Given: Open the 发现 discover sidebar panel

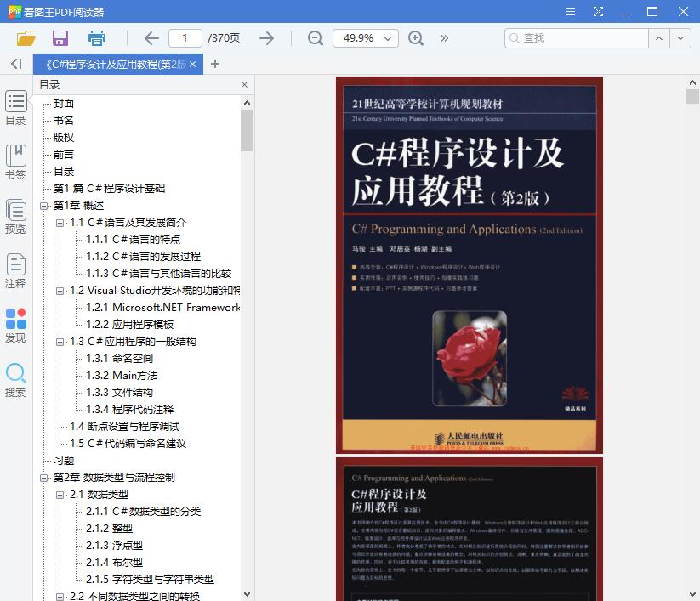Looking at the screenshot, I should pos(15,326).
